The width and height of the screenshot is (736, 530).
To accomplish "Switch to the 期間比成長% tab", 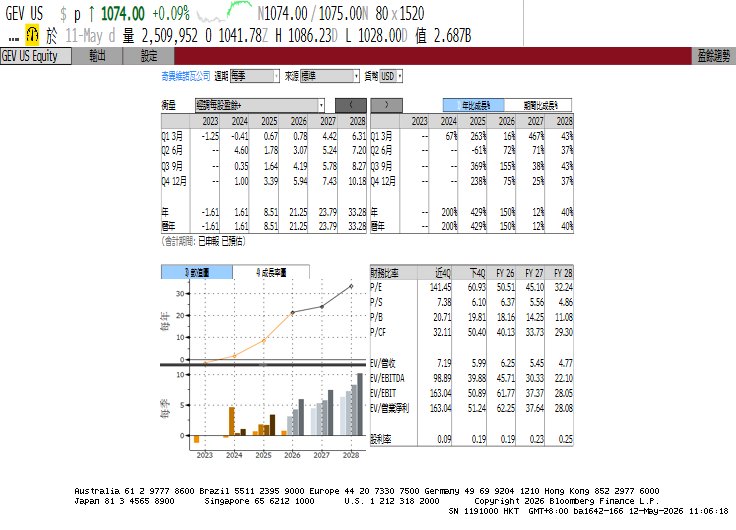I will 538,105.
